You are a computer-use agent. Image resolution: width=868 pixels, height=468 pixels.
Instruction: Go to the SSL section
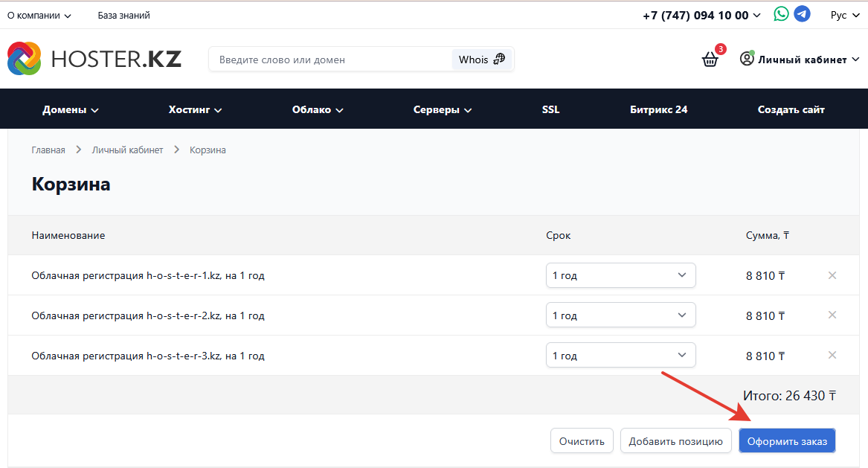[550, 109]
